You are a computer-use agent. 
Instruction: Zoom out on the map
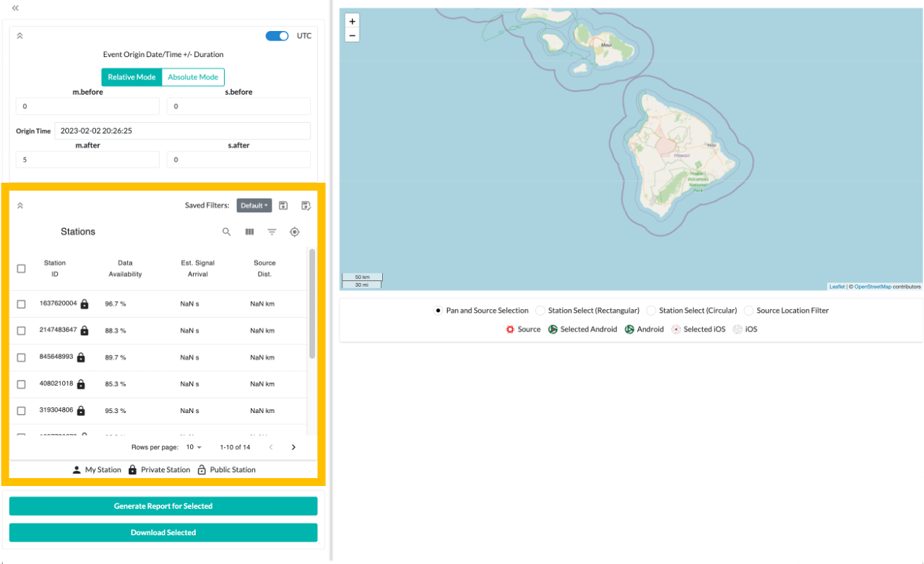[352, 35]
